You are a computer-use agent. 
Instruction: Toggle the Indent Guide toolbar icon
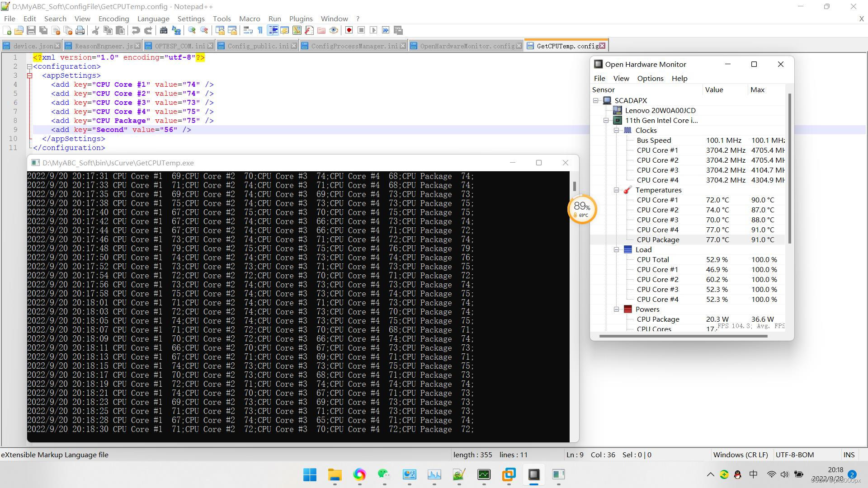(273, 31)
